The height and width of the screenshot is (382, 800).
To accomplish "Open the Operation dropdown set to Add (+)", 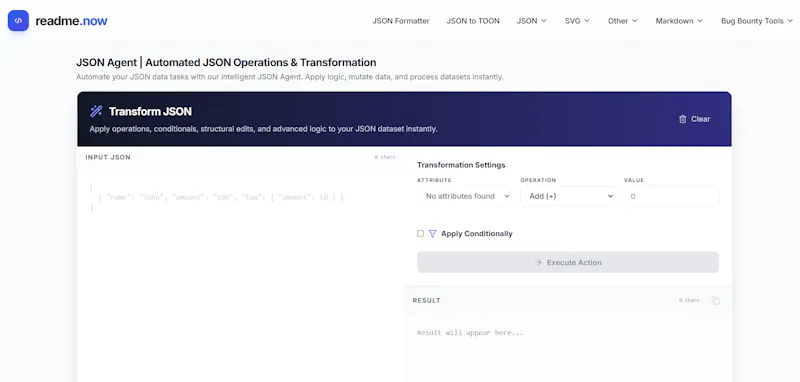I will (x=568, y=196).
